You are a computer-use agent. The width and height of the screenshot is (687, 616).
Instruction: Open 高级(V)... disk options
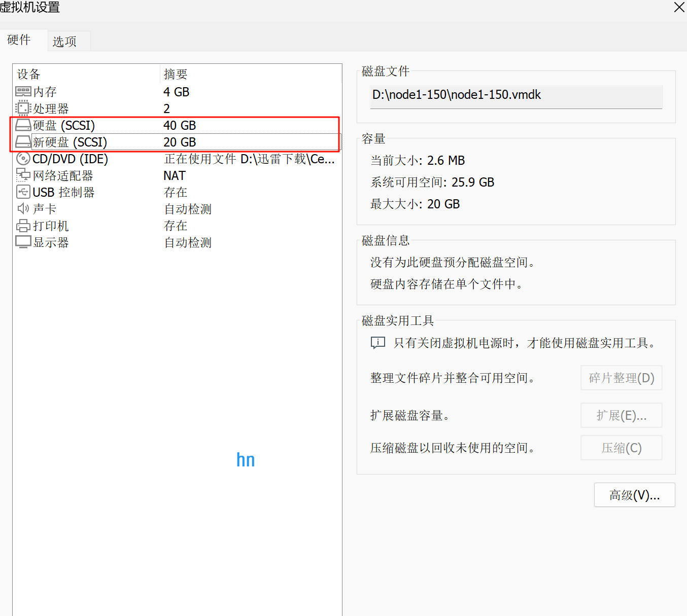(634, 495)
